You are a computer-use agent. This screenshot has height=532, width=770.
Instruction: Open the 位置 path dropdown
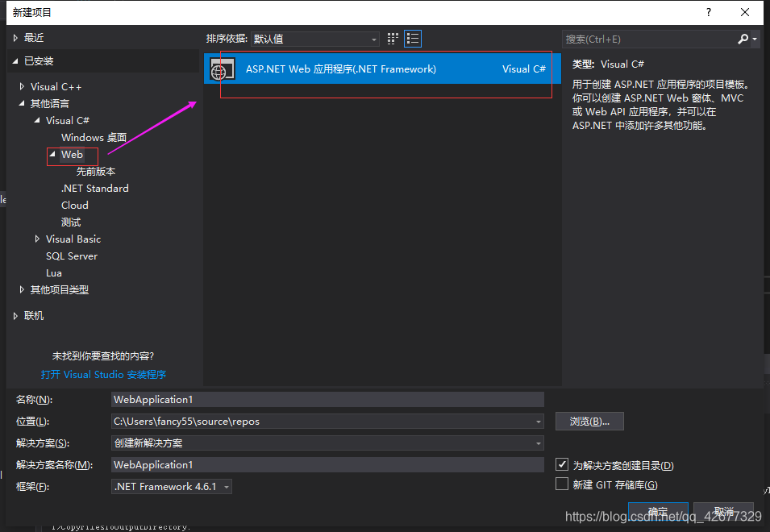[x=539, y=422]
